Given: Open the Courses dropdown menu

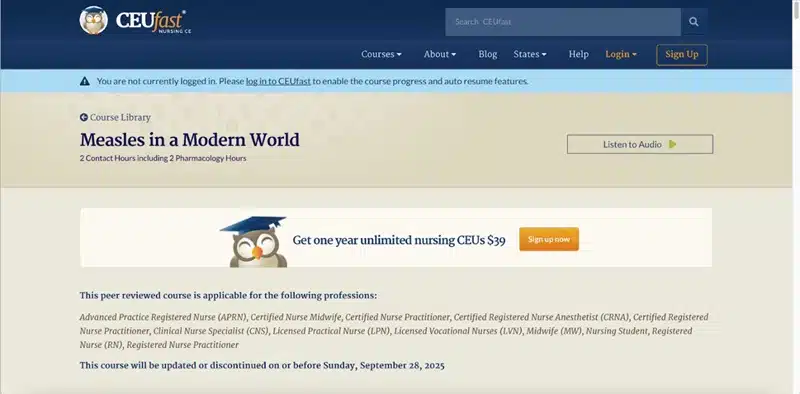Looking at the screenshot, I should tap(381, 54).
